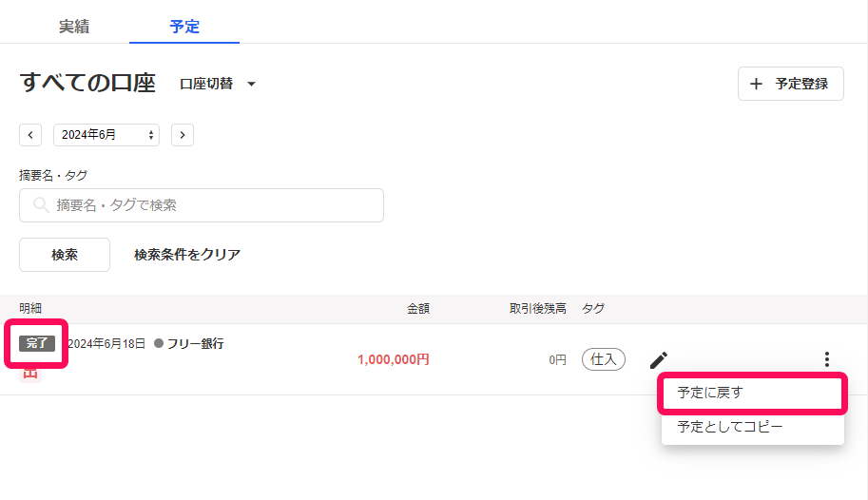Click 検索条件をクリア link

click(187, 255)
